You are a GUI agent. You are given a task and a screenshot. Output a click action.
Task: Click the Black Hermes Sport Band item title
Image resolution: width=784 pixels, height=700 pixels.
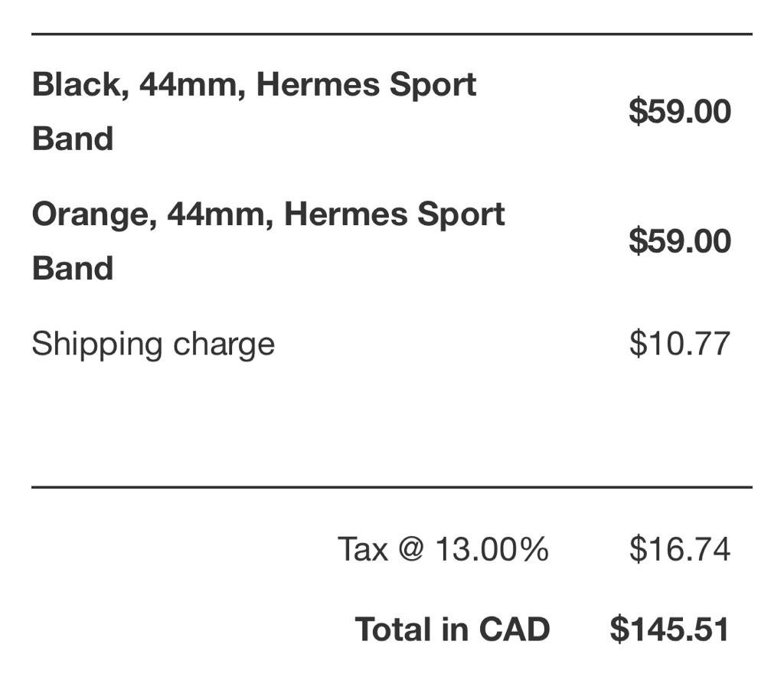tap(253, 85)
